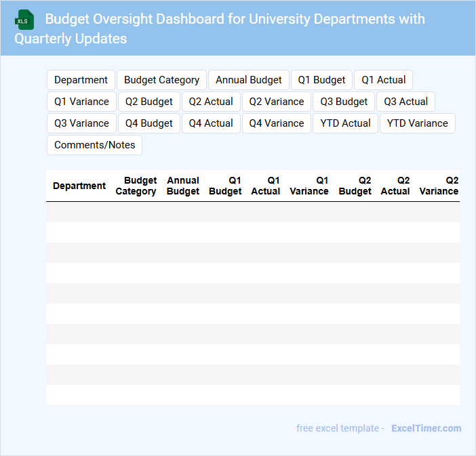
Task: Click the Annual Budget table column header
Action: coord(183,186)
